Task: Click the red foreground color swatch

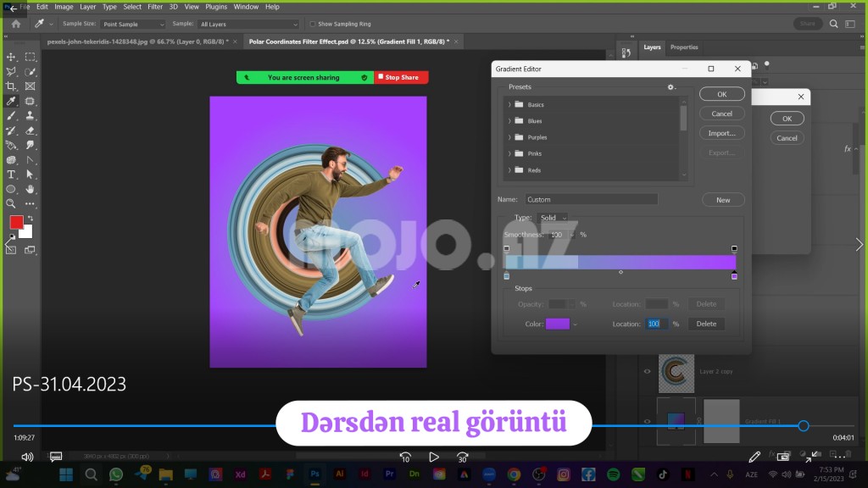Action: pos(17,223)
